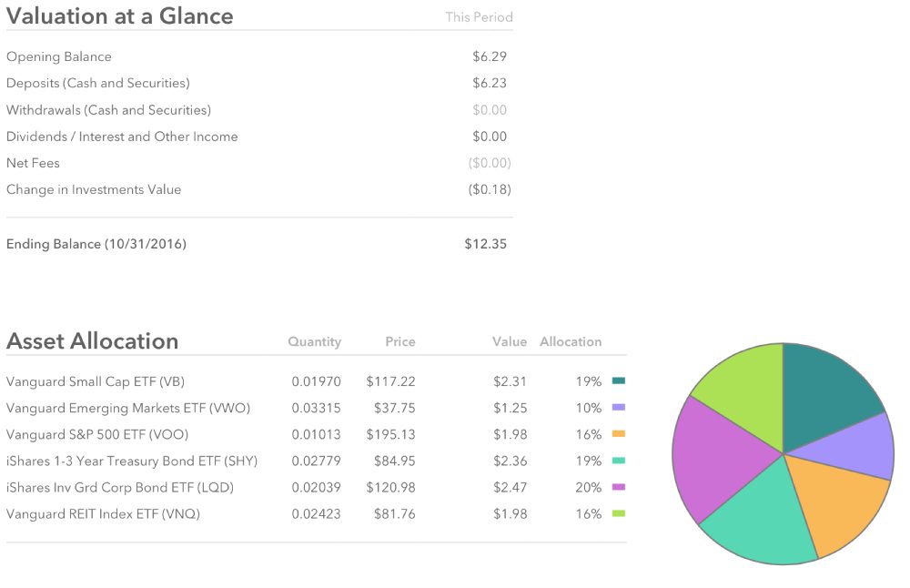Click the $81.76 price cell

coord(395,514)
